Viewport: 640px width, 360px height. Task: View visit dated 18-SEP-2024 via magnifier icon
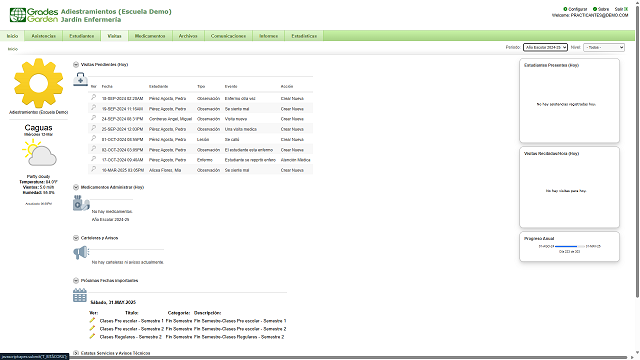[93, 98]
